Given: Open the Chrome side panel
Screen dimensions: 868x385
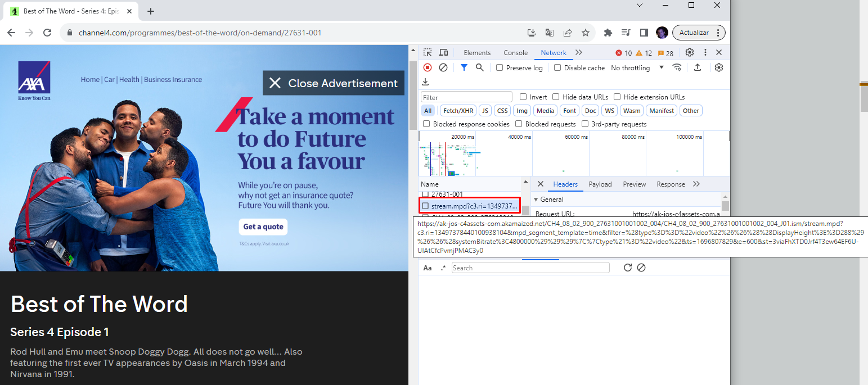Looking at the screenshot, I should (644, 33).
